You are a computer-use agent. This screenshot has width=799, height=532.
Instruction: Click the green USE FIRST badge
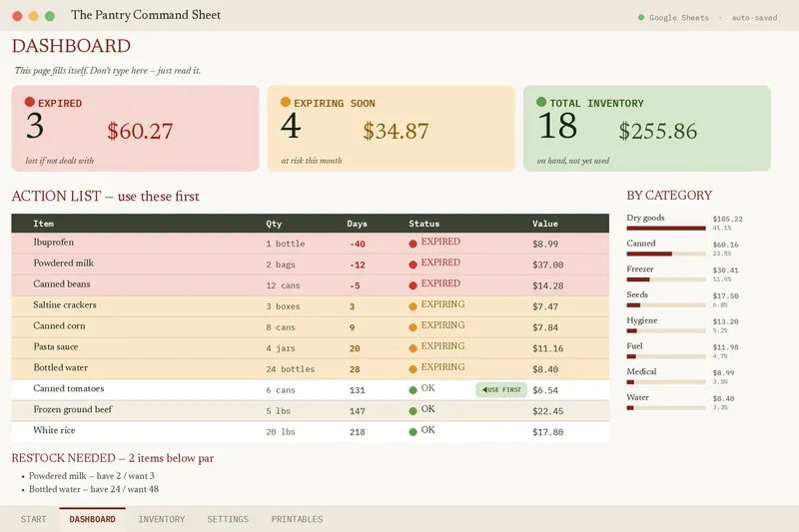[501, 390]
